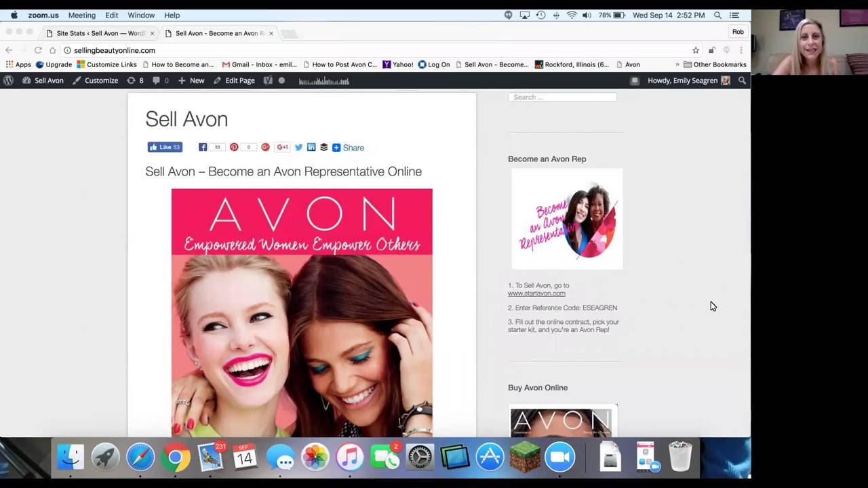Viewport: 868px width, 488px height.
Task: Open the Apps bookmark shortcut
Action: click(18, 64)
